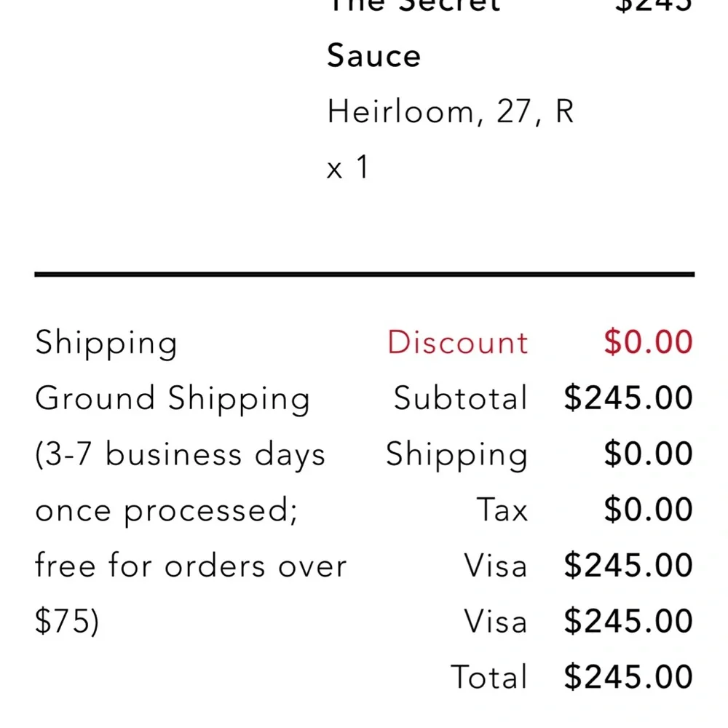Image resolution: width=728 pixels, height=728 pixels.
Task: Click the product price beside the item name
Action: point(653,6)
